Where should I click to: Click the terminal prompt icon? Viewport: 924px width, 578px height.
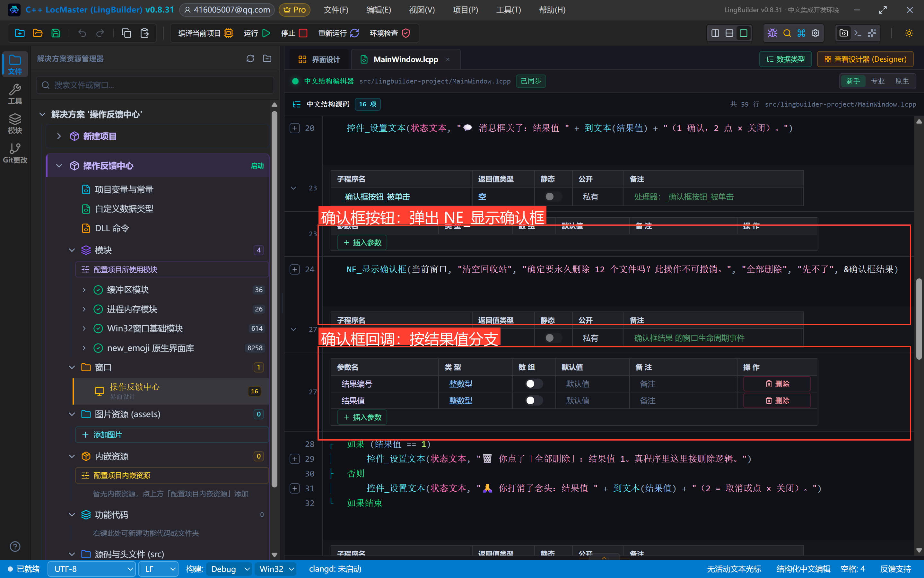point(858,33)
